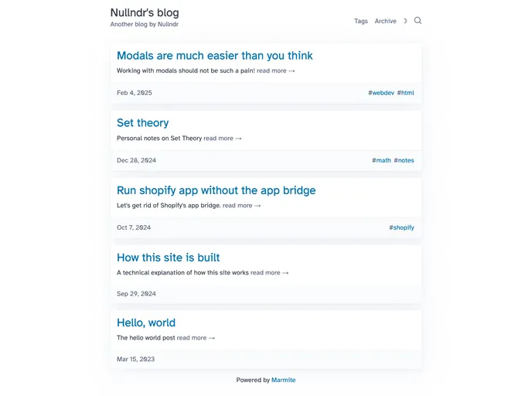
Task: Open 'Run shopify app without the app bridge'
Action: (x=216, y=190)
